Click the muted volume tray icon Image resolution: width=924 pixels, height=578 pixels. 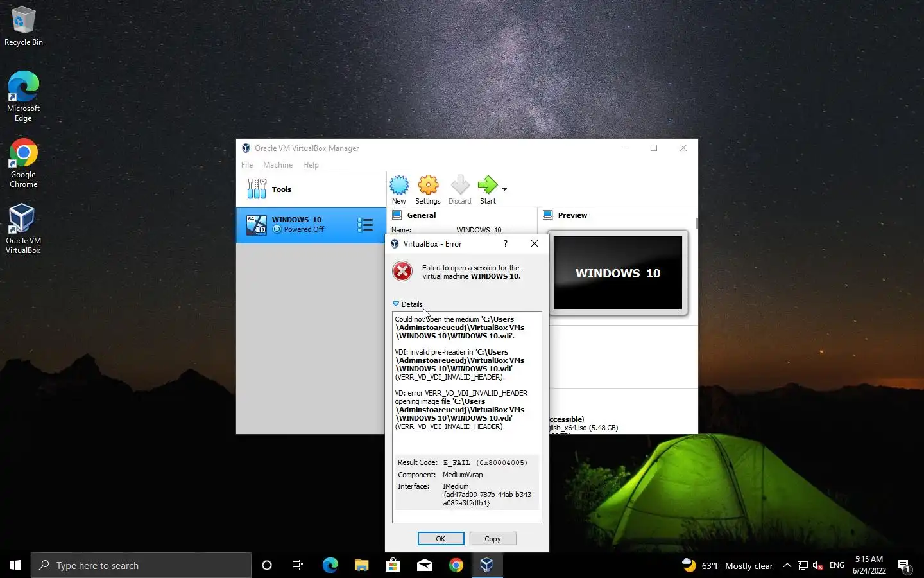click(818, 565)
